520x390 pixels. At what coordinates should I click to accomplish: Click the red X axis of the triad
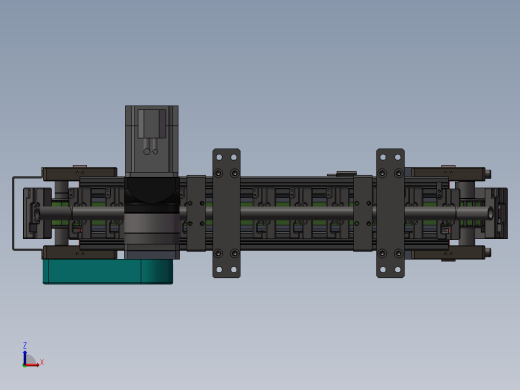pos(32,365)
